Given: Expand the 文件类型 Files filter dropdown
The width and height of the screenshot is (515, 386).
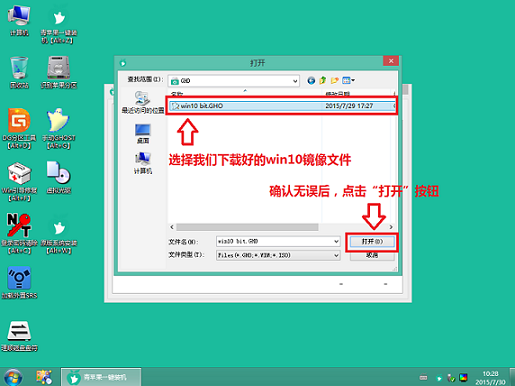Looking at the screenshot, I should 336,255.
